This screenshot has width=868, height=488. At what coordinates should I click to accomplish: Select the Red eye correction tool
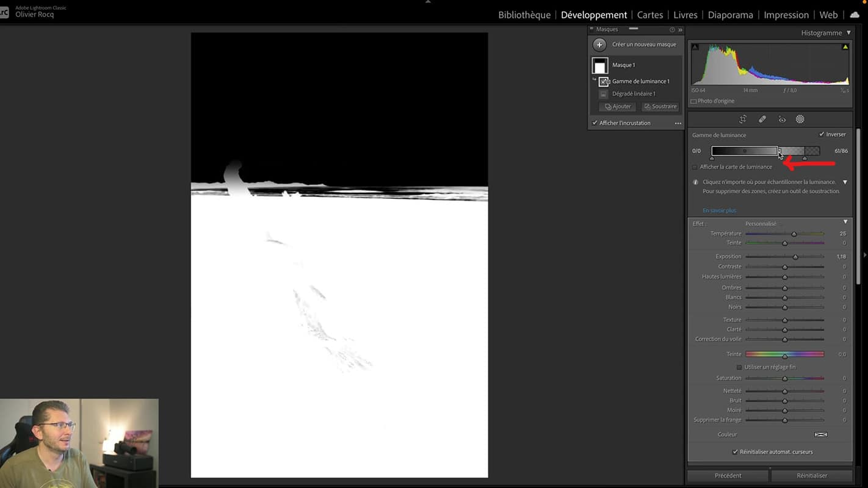point(782,120)
